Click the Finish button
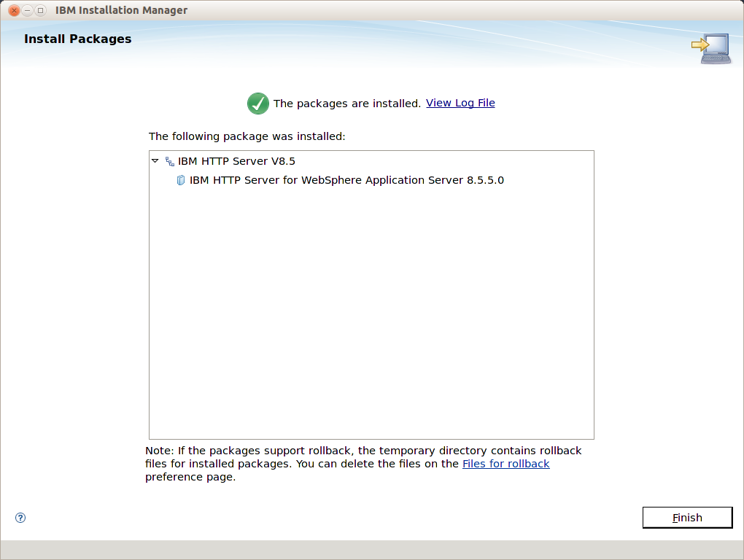Image resolution: width=744 pixels, height=560 pixels. click(687, 517)
